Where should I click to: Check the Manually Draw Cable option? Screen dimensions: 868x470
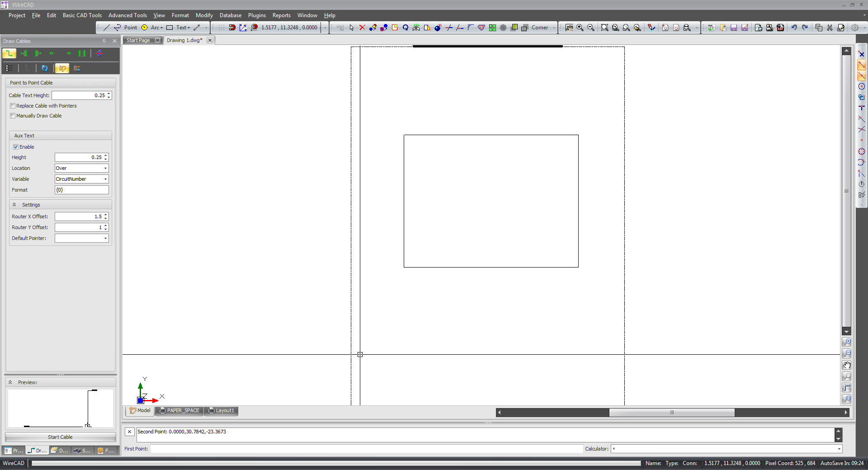pyautogui.click(x=13, y=116)
